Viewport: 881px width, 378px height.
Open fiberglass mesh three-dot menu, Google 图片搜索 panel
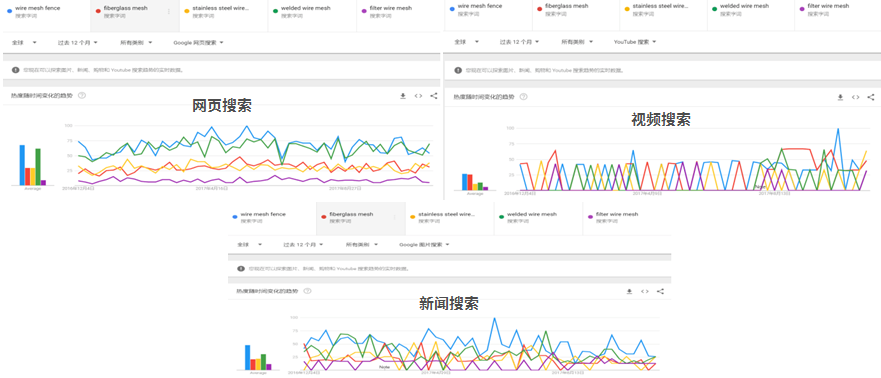394,217
